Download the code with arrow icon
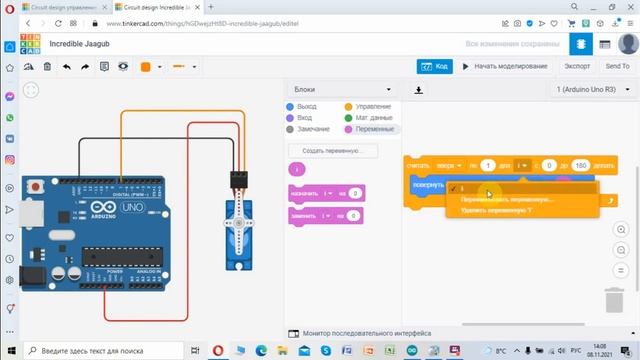 coord(418,90)
